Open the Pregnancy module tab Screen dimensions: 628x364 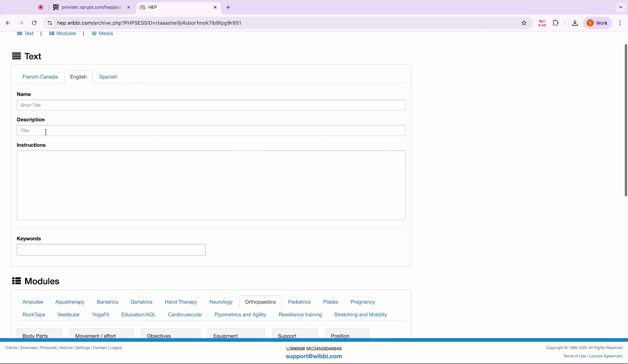click(363, 302)
